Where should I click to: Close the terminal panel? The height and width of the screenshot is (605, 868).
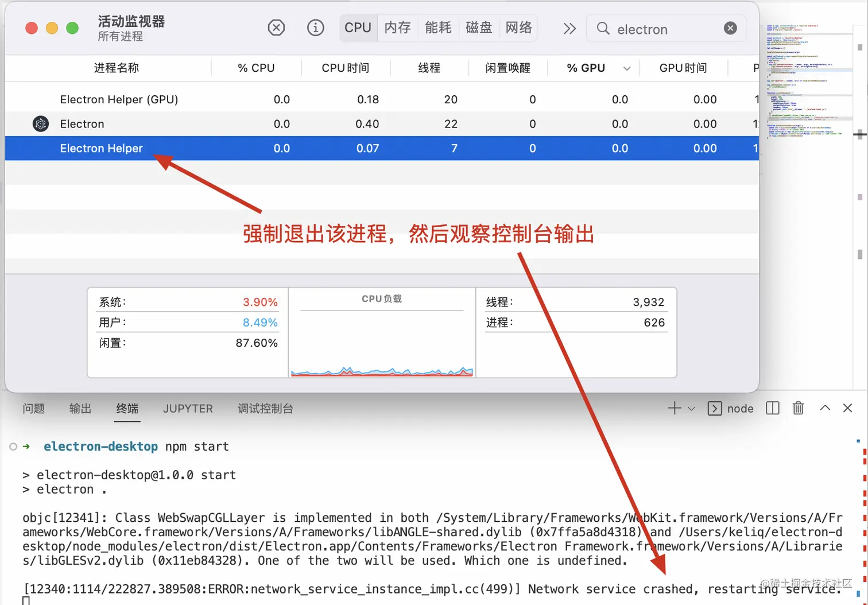coord(847,408)
